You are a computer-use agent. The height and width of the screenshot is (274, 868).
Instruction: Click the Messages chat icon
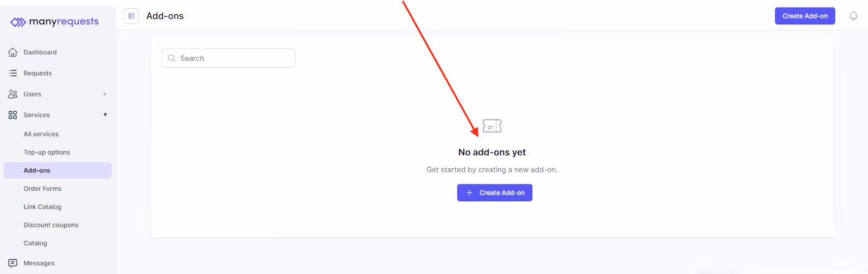(13, 263)
